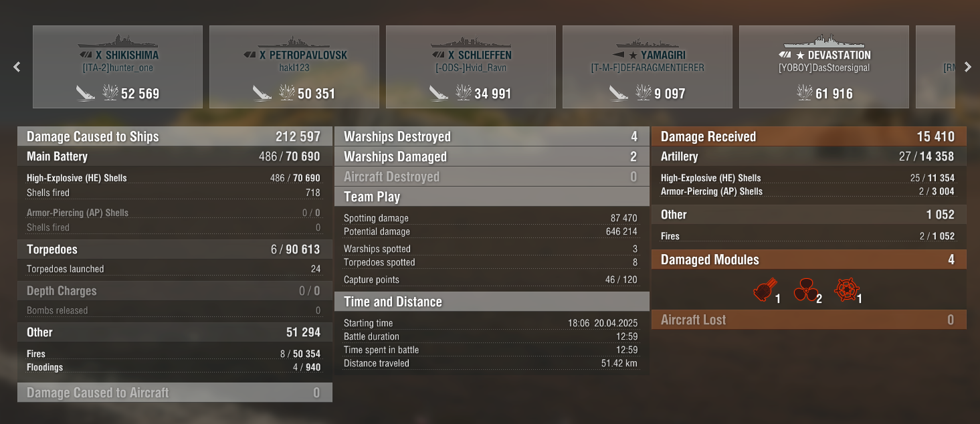This screenshot has width=980, height=424.
Task: Click the left carousel arrow
Action: [x=17, y=67]
